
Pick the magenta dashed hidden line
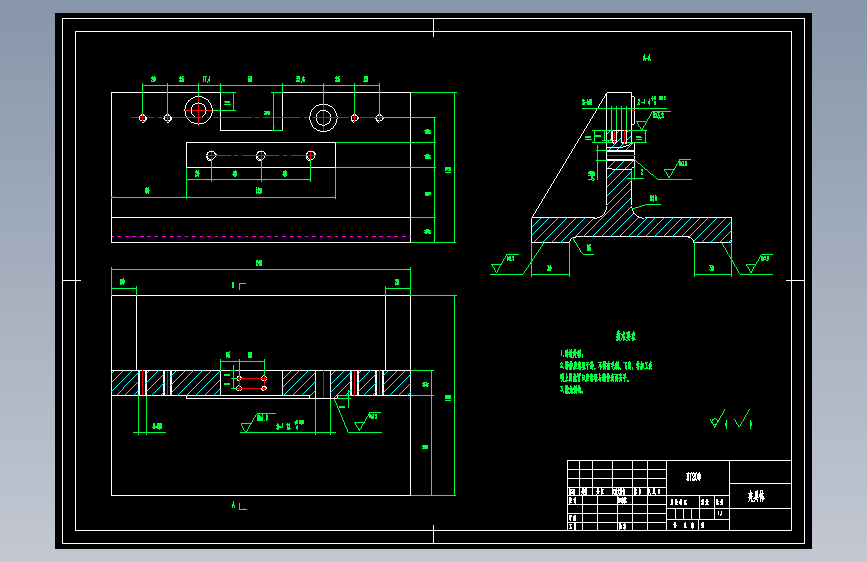click(261, 237)
